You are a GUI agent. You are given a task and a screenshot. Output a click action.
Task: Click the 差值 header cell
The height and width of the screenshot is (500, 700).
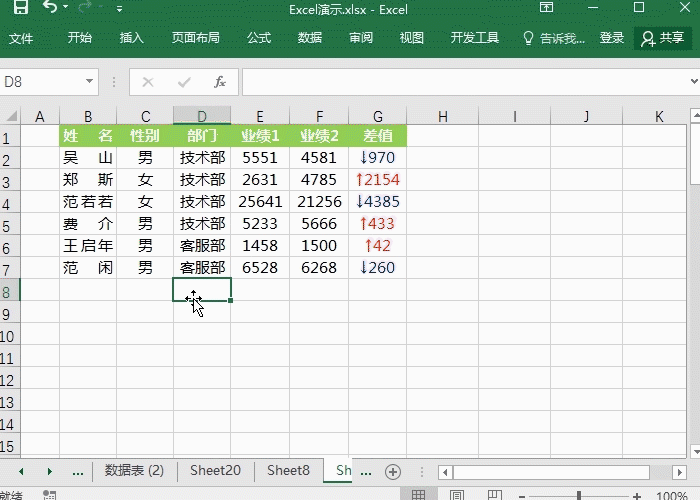(x=378, y=135)
